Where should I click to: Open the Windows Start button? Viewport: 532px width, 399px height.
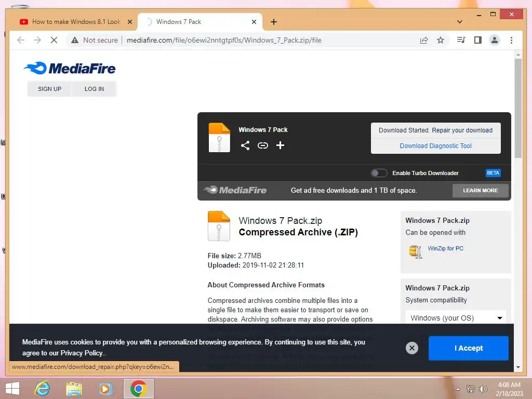[12, 389]
